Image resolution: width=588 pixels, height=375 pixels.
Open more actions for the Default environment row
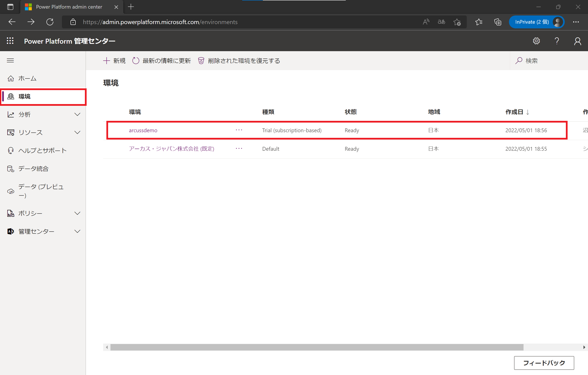click(x=239, y=149)
